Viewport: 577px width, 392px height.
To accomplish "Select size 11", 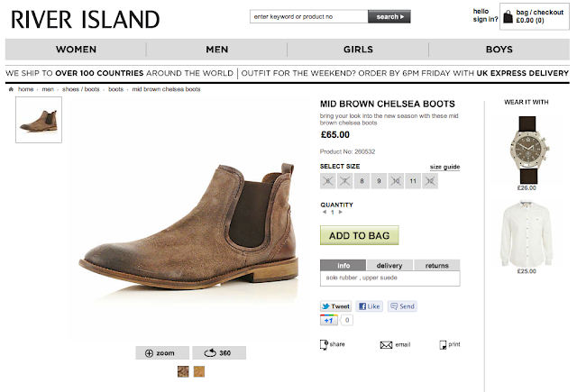I will (413, 181).
